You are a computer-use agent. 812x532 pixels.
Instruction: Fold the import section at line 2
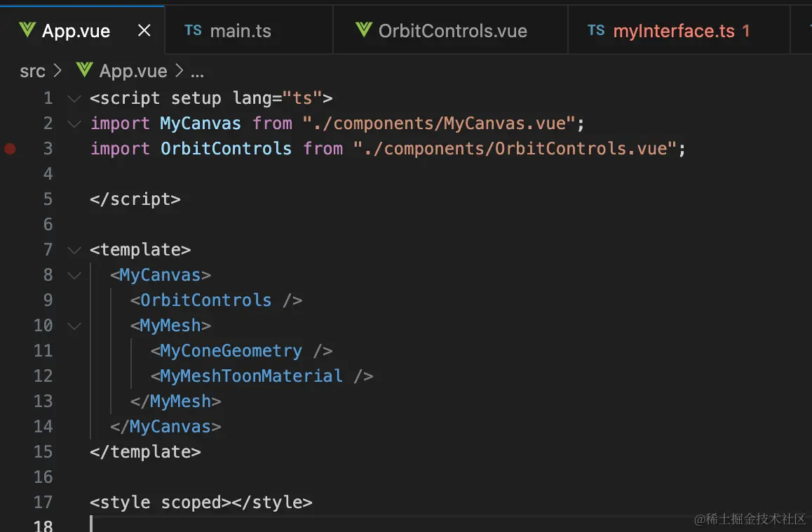[x=74, y=124]
